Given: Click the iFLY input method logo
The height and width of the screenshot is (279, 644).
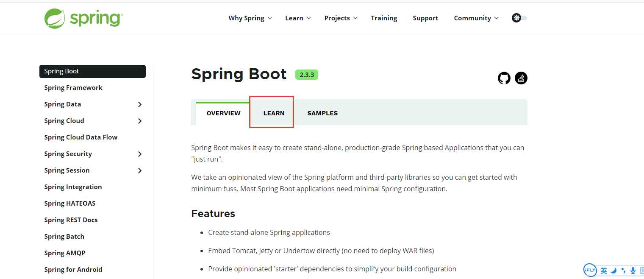Looking at the screenshot, I should point(590,270).
